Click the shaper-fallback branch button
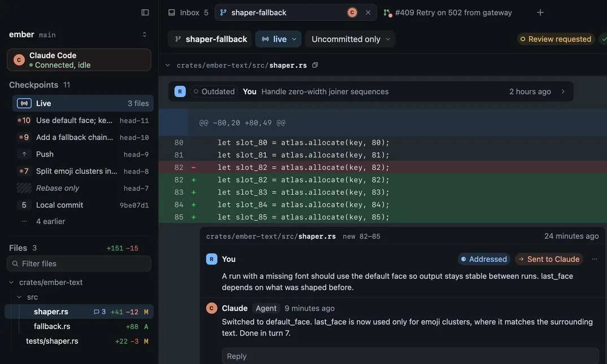The height and width of the screenshot is (364, 607). click(211, 39)
